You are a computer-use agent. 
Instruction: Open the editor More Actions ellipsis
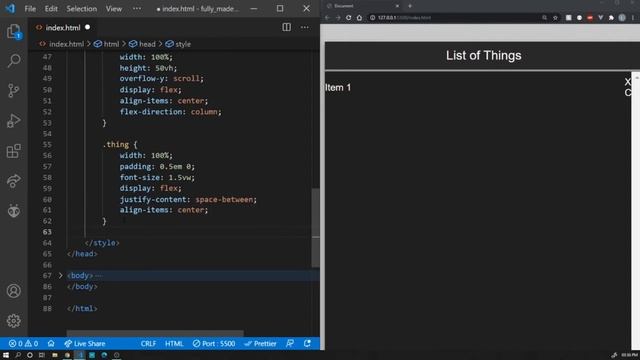[x=305, y=27]
